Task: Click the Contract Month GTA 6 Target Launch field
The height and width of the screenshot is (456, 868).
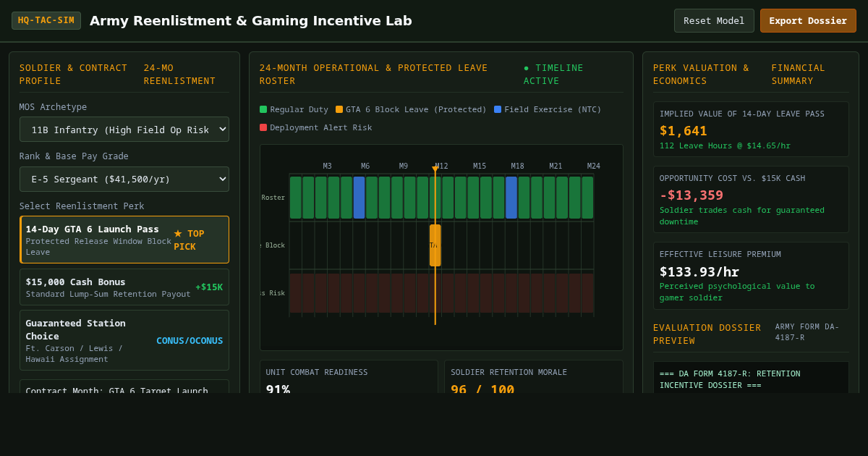Action: (x=124, y=387)
